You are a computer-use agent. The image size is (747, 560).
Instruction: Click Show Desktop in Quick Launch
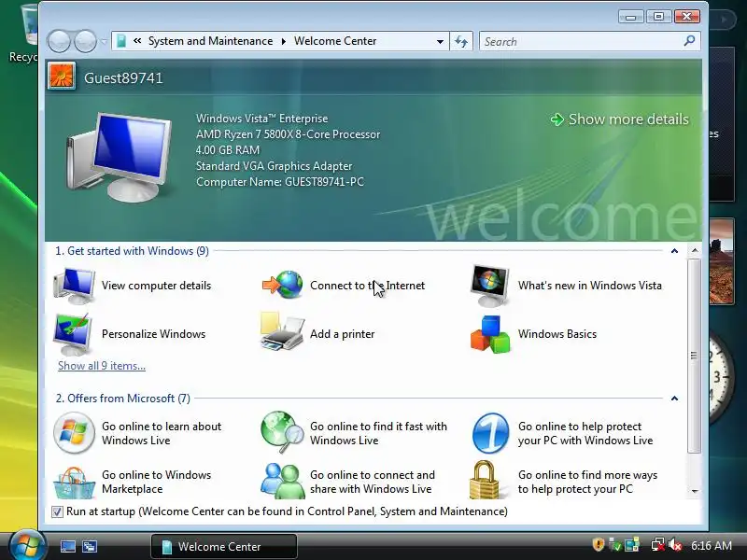[x=68, y=546]
